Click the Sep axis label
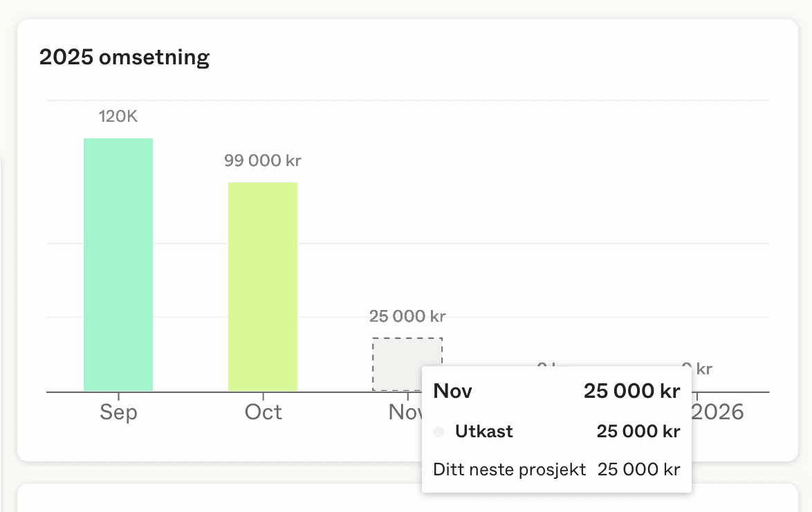 click(x=118, y=412)
